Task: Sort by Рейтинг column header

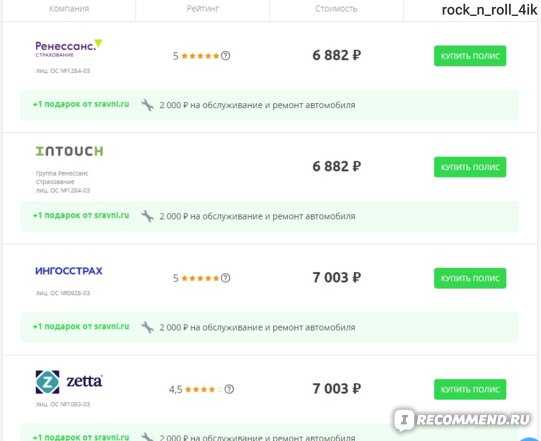Action: (x=203, y=8)
